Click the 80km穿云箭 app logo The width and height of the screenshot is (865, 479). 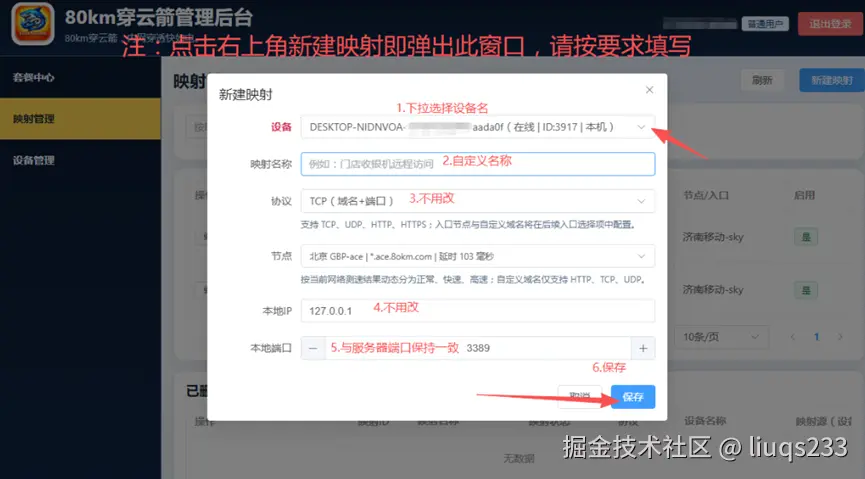(33, 24)
